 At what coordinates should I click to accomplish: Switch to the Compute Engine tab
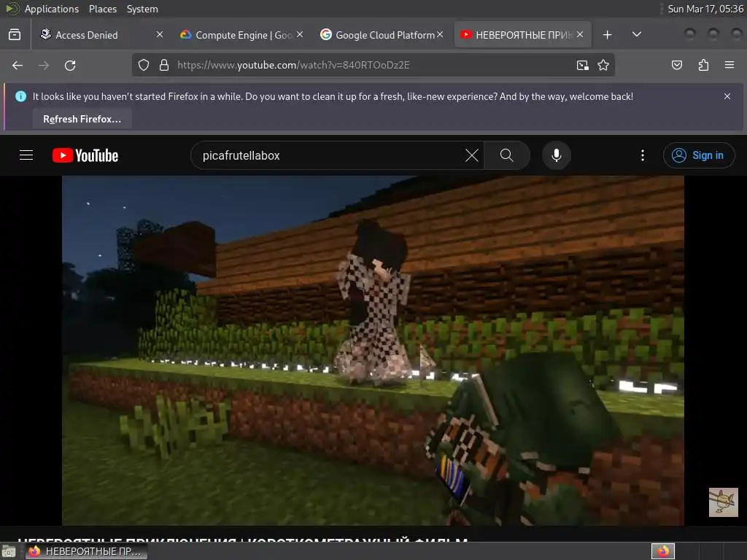click(x=241, y=35)
